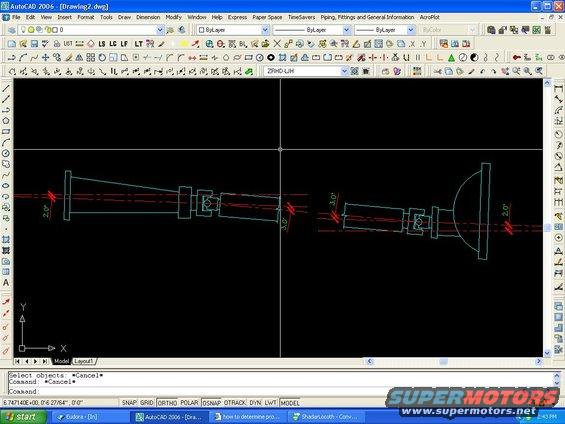Toggle GRID display in status bar
The image size is (565, 424).
[147, 402]
